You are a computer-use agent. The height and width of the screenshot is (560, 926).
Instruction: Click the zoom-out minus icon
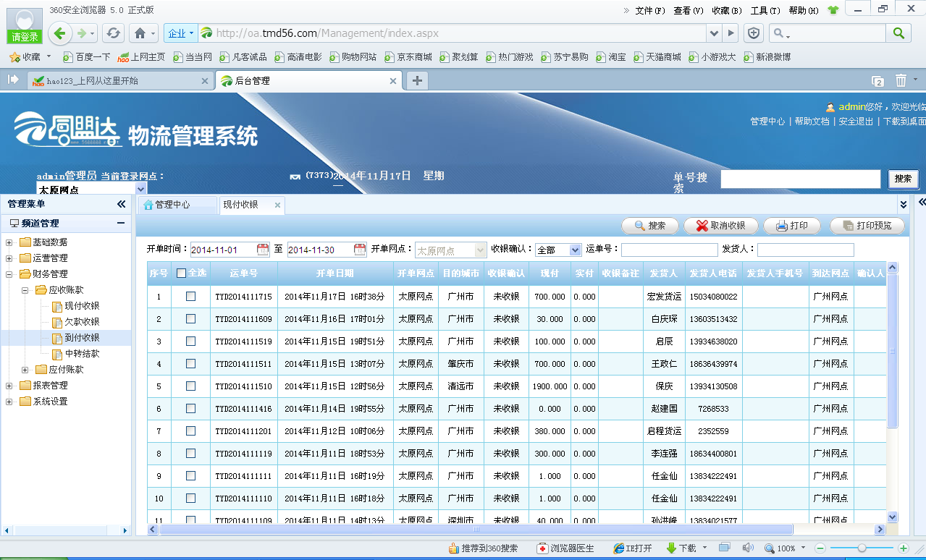click(820, 548)
